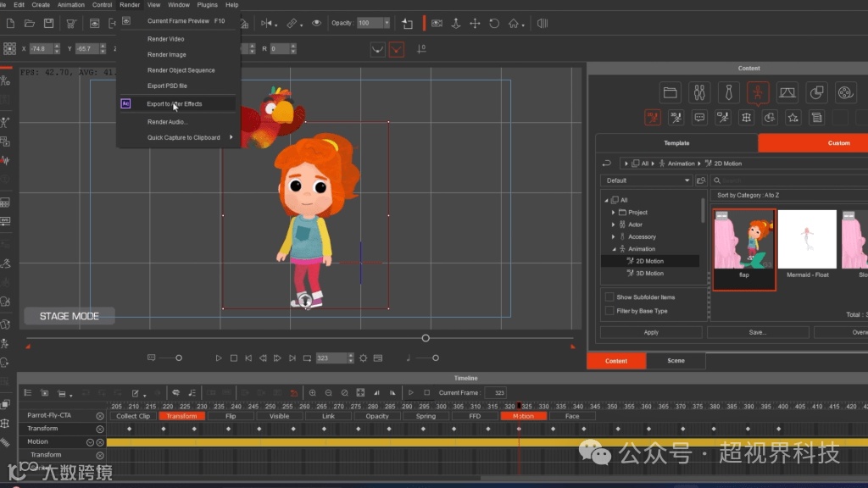Click the Zoom In timeline icon
This screenshot has height=488, width=868.
313,393
